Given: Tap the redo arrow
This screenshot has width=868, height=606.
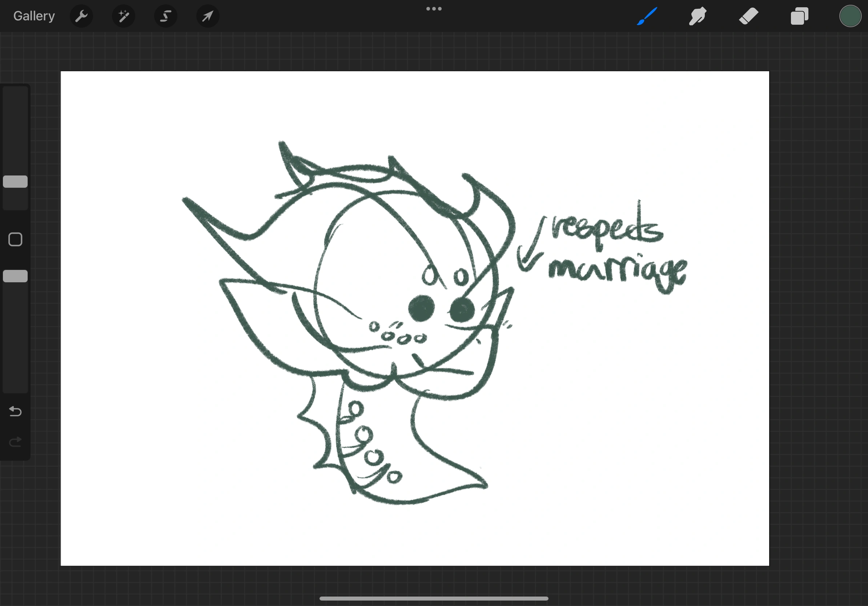Looking at the screenshot, I should click(x=15, y=442).
